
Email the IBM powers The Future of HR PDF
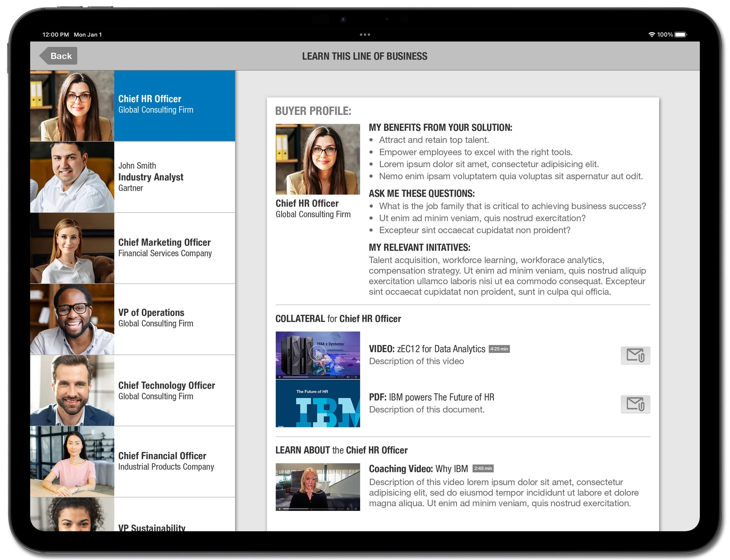636,404
